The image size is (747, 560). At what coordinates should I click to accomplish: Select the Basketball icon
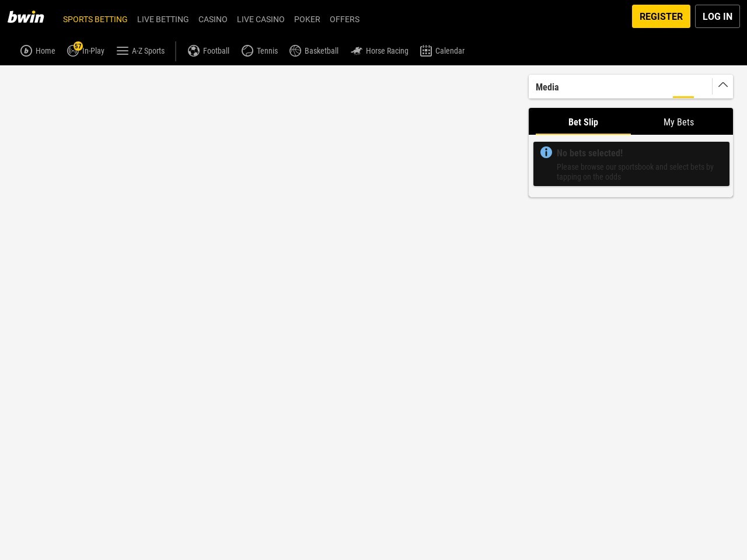click(x=295, y=51)
